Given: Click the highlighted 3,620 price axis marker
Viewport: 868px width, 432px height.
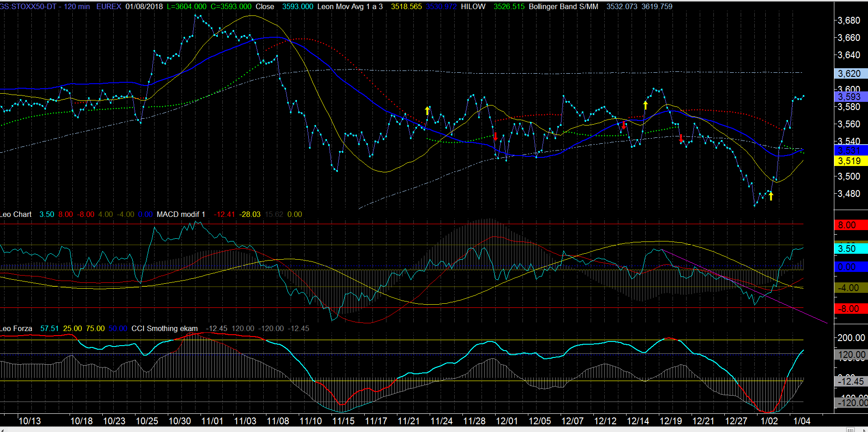Looking at the screenshot, I should coord(851,73).
